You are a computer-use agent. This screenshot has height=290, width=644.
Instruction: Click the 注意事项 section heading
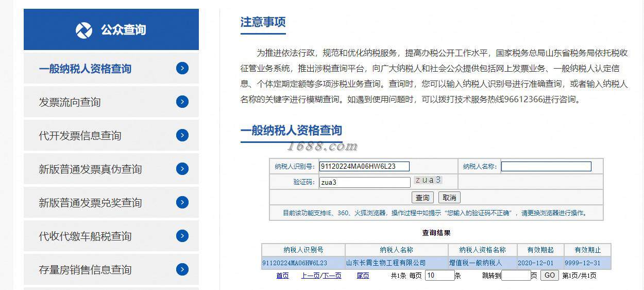pos(263,22)
